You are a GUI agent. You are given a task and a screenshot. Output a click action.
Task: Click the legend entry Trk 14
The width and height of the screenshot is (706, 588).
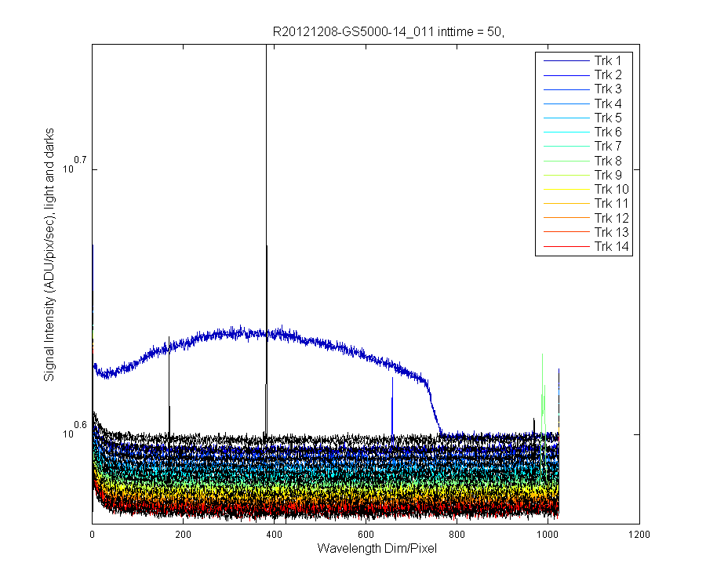point(611,246)
